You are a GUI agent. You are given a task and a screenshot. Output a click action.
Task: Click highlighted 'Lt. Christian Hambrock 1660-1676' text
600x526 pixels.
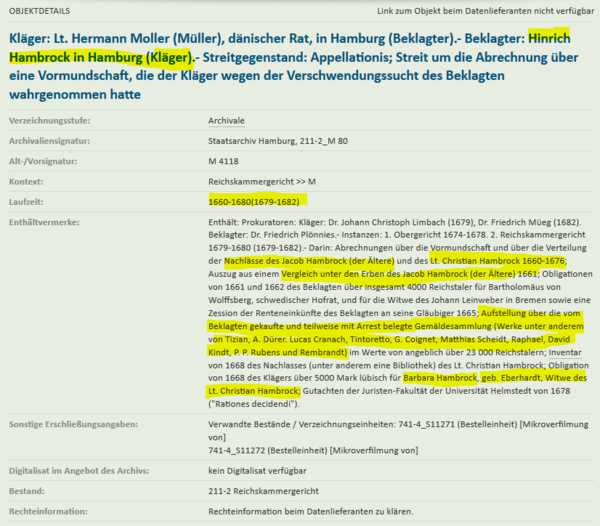(x=497, y=260)
